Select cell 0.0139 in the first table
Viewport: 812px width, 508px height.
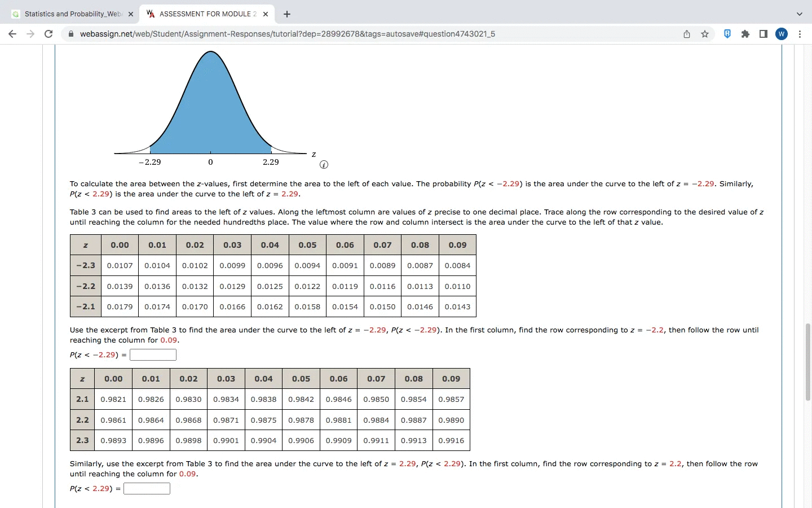point(120,286)
